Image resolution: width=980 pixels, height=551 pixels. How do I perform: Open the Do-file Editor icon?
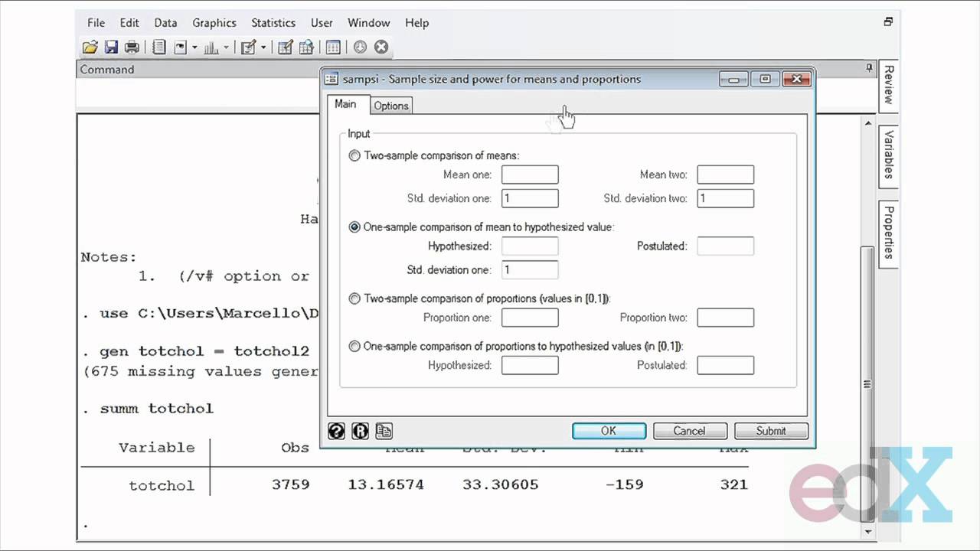(x=248, y=47)
